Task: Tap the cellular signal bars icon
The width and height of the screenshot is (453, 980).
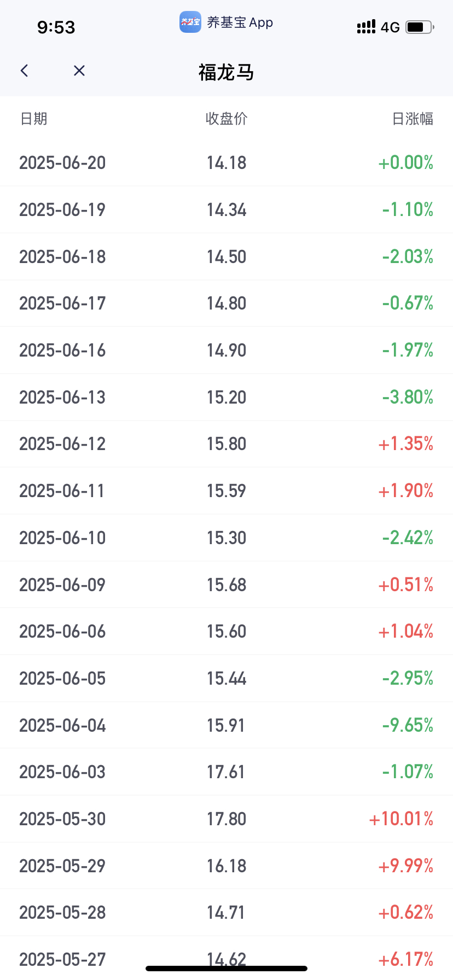Action: [x=366, y=27]
